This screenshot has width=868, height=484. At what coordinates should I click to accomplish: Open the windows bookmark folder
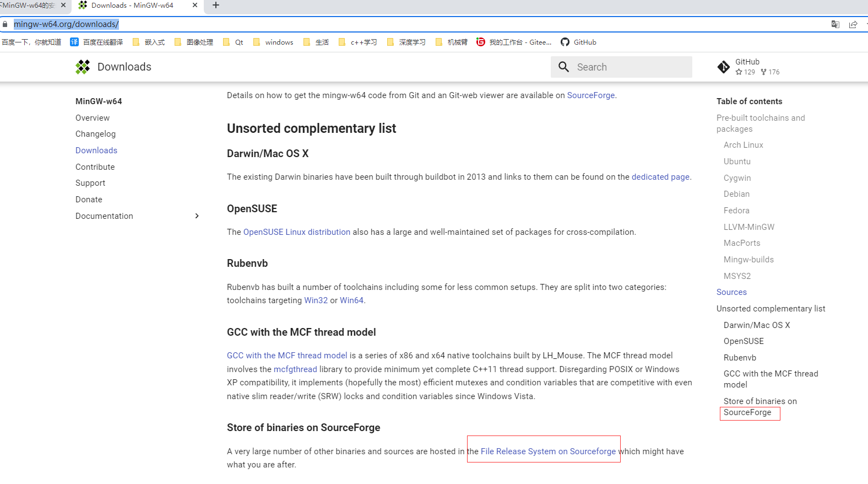coord(273,42)
